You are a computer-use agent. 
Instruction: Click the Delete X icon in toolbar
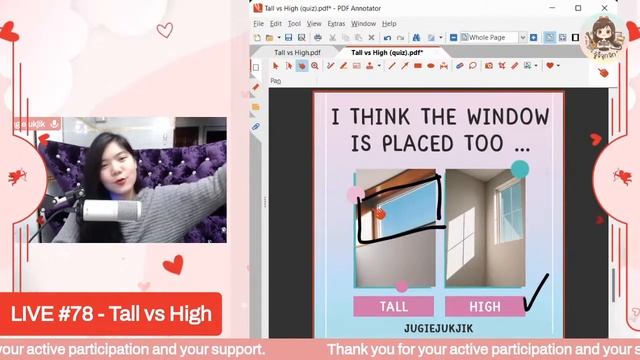tap(371, 38)
